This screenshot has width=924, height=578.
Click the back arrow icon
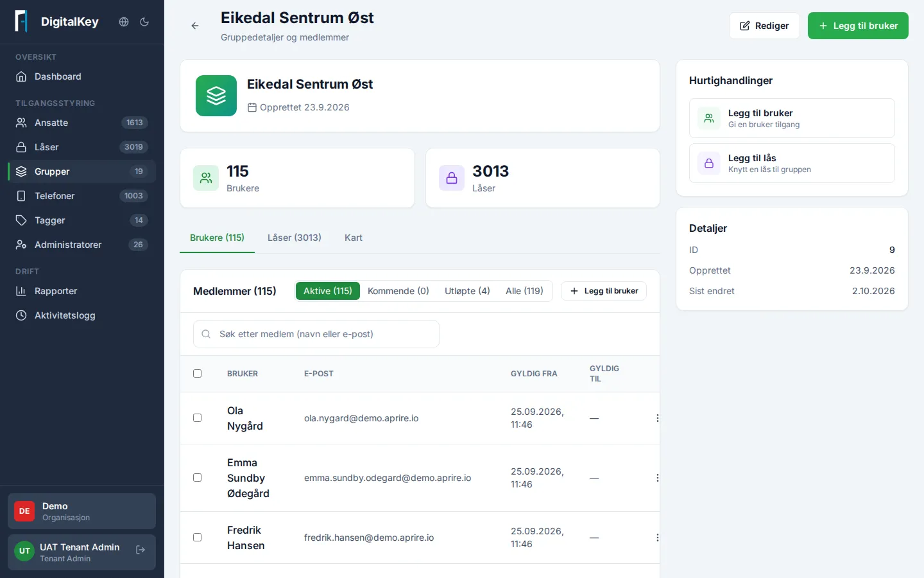pyautogui.click(x=195, y=26)
